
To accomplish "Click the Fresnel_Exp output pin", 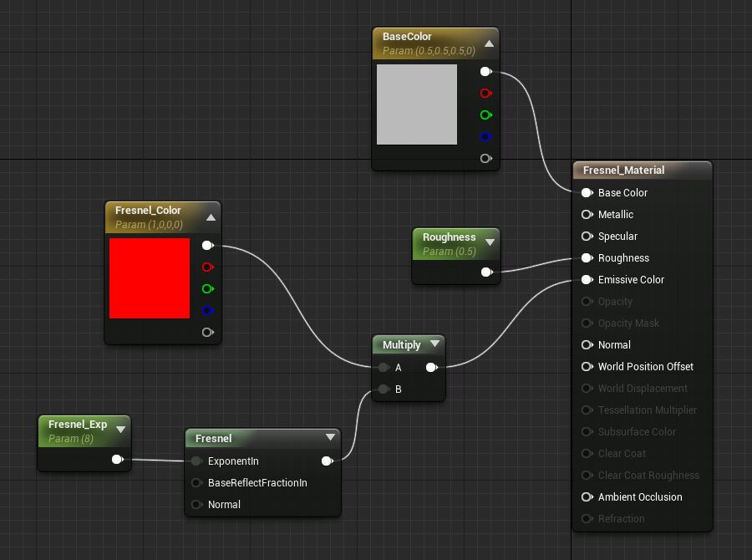I will 117,459.
